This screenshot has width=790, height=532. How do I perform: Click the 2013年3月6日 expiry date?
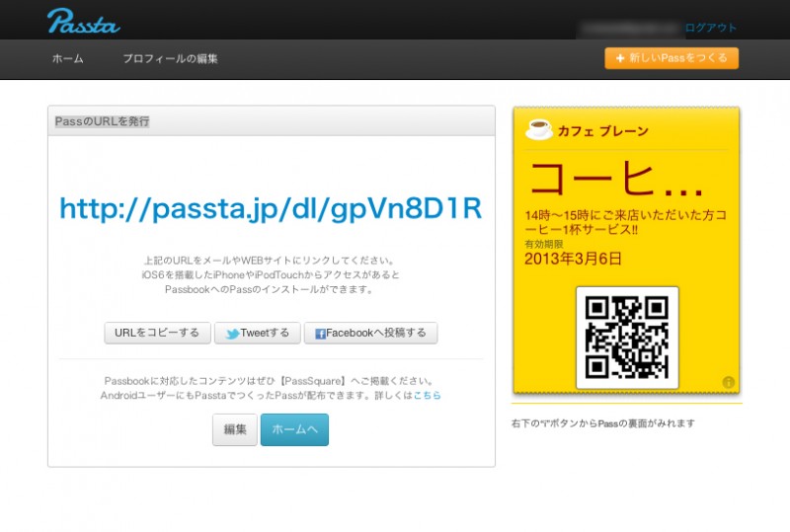point(573,260)
